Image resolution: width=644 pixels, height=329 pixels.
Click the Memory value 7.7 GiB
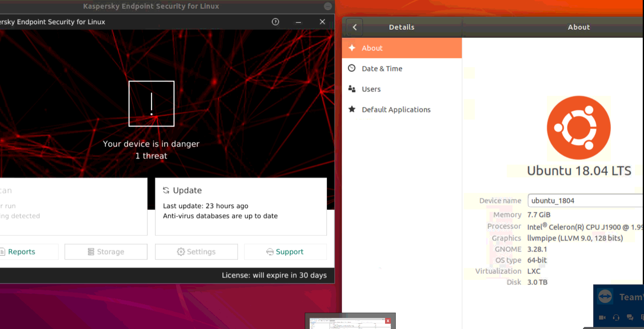pyautogui.click(x=539, y=215)
